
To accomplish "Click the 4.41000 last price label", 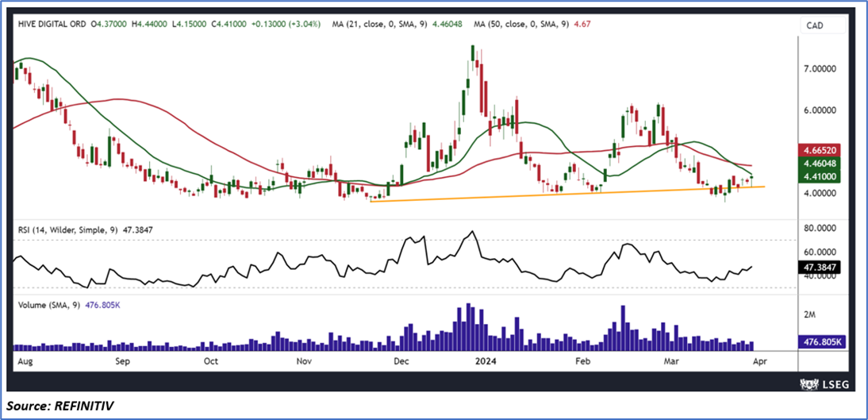I will point(820,176).
